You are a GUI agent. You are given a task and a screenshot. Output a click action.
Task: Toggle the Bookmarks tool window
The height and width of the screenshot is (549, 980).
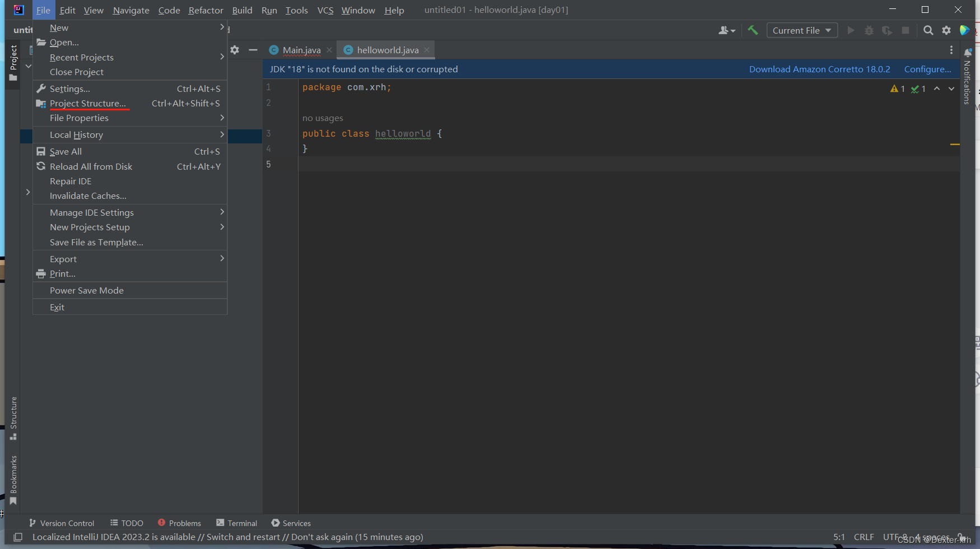tap(12, 479)
